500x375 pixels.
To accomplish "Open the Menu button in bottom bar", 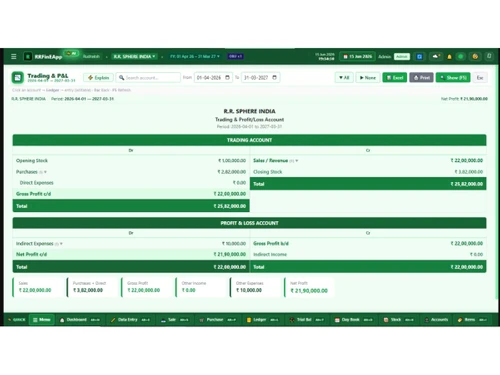I will (x=42, y=320).
